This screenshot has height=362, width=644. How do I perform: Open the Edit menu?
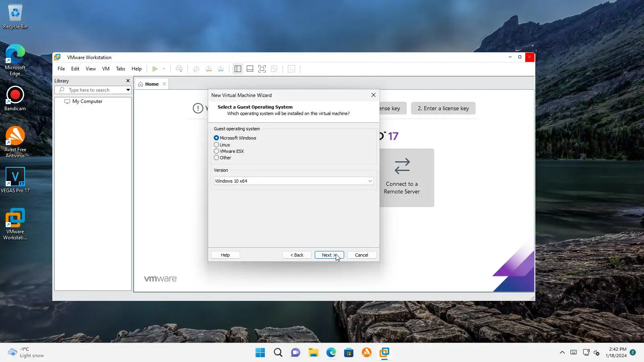click(75, 69)
